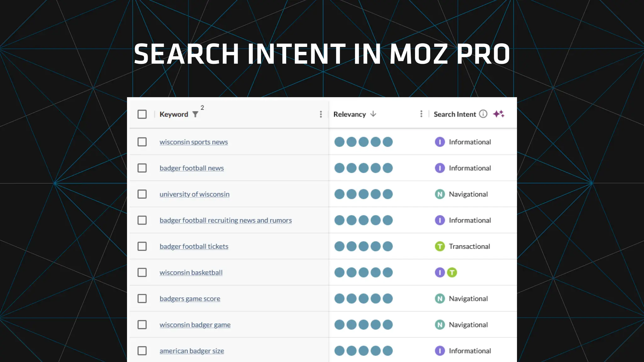
Task: Open the badger football tickets keyword link
Action: [x=194, y=246]
